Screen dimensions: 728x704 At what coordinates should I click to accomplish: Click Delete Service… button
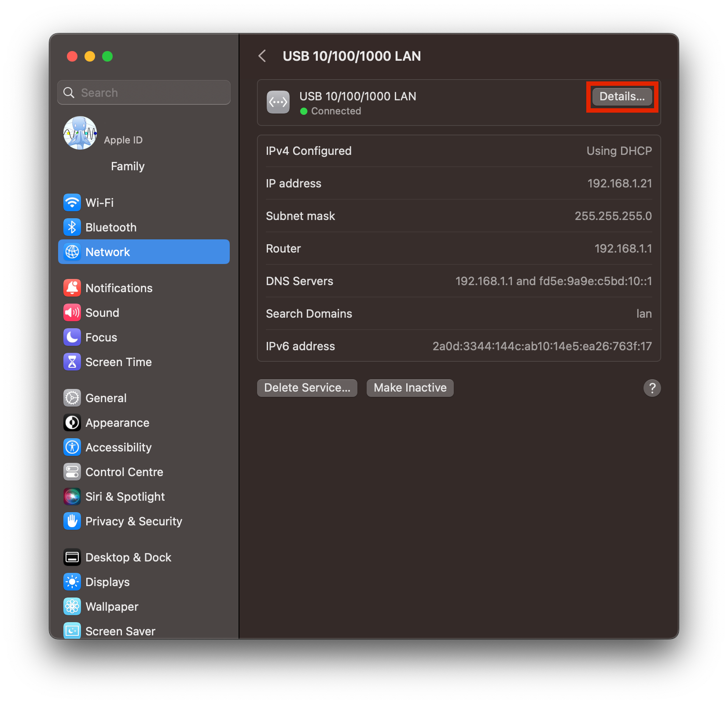pos(307,388)
